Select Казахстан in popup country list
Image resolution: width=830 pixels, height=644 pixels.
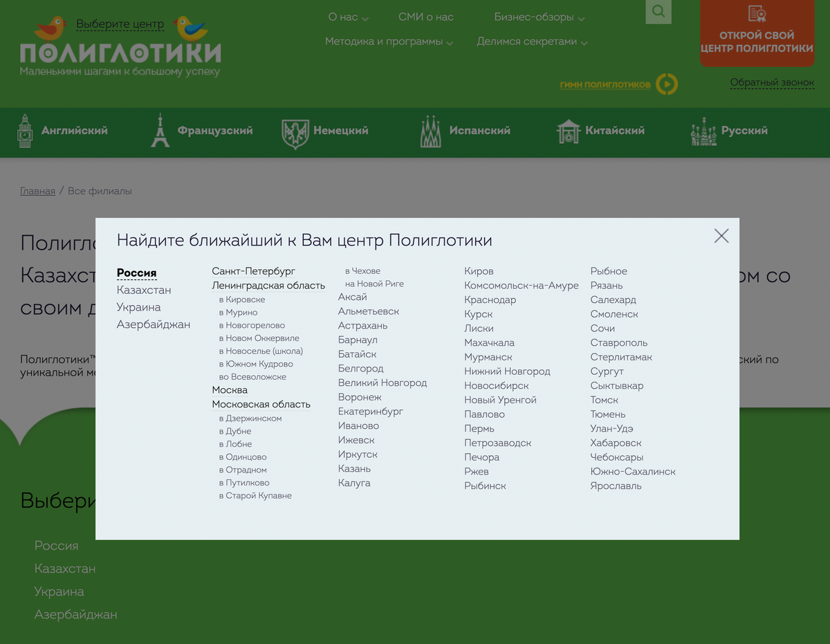coord(144,290)
